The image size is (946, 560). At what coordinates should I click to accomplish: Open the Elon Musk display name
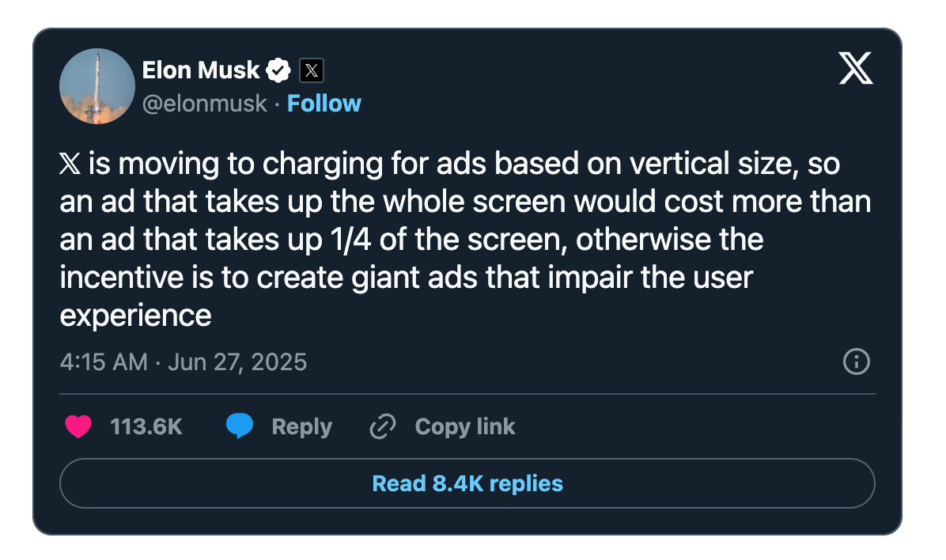coord(200,70)
